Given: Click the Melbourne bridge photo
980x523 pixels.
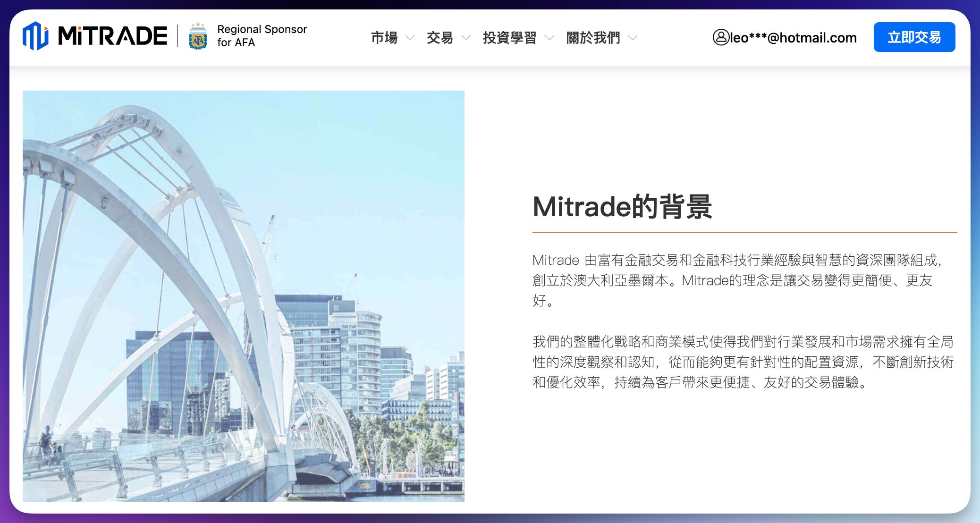Looking at the screenshot, I should (x=243, y=296).
